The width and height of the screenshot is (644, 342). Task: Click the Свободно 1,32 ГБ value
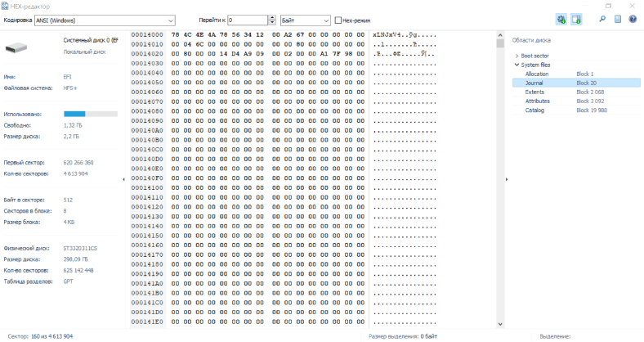point(71,125)
